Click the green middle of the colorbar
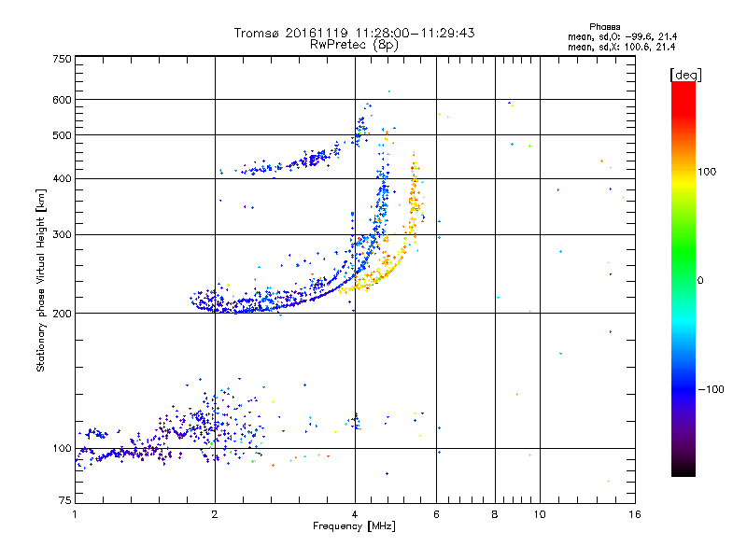The image size is (747, 560). [684, 252]
